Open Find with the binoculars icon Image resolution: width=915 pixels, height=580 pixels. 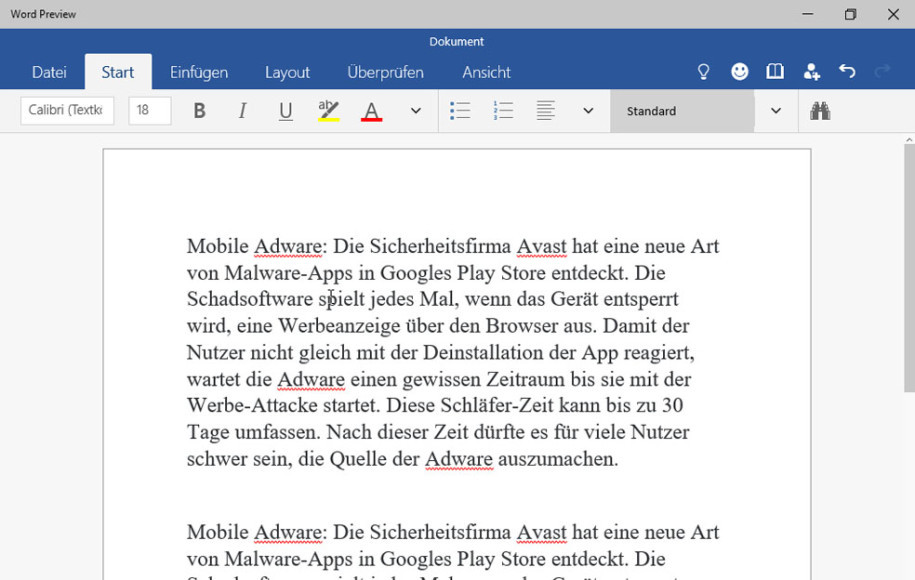(820, 110)
